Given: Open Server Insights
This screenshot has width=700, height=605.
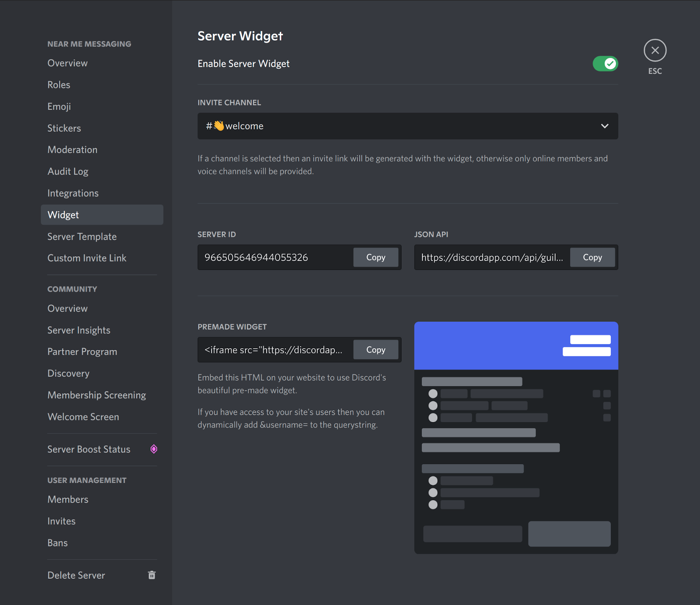Looking at the screenshot, I should [79, 330].
